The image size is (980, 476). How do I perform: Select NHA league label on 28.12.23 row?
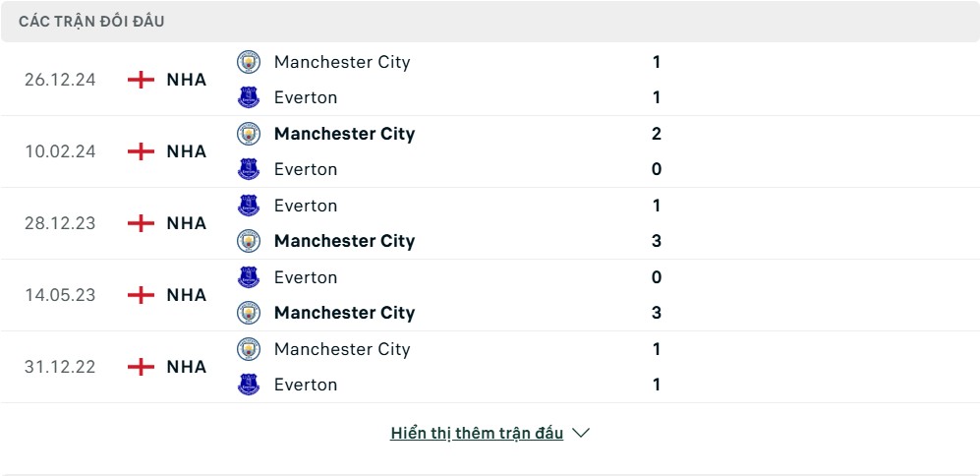point(186,223)
